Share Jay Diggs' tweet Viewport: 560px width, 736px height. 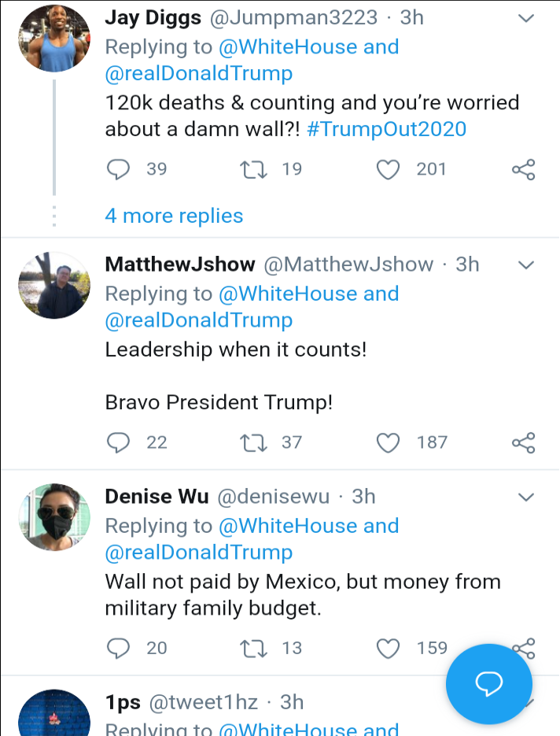(524, 169)
